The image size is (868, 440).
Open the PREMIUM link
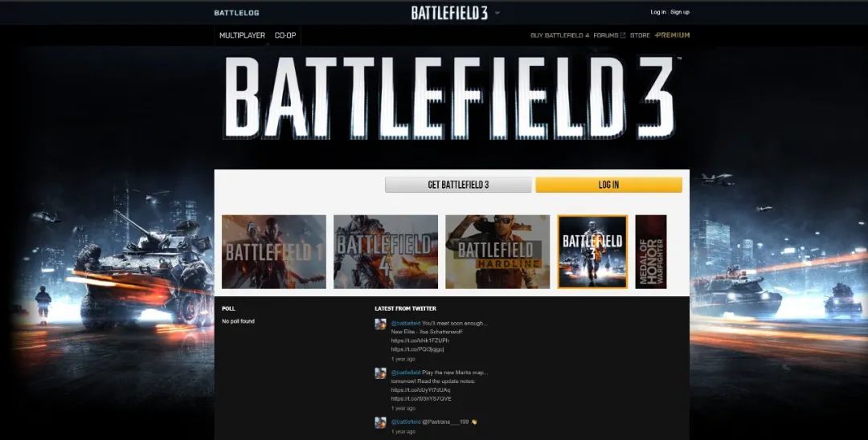click(672, 35)
